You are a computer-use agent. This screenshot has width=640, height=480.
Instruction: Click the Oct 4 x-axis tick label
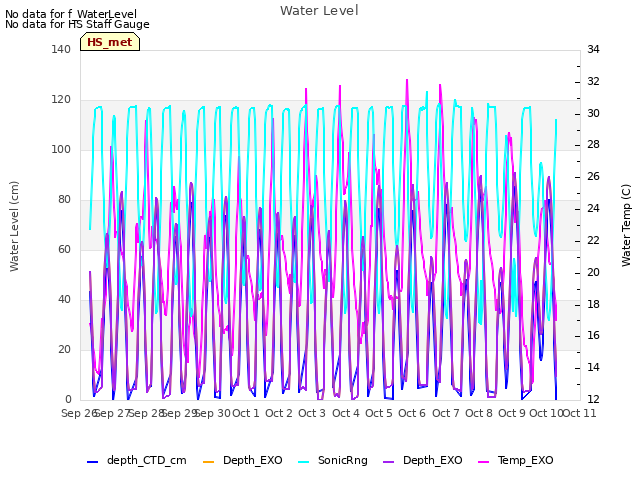[x=346, y=413]
